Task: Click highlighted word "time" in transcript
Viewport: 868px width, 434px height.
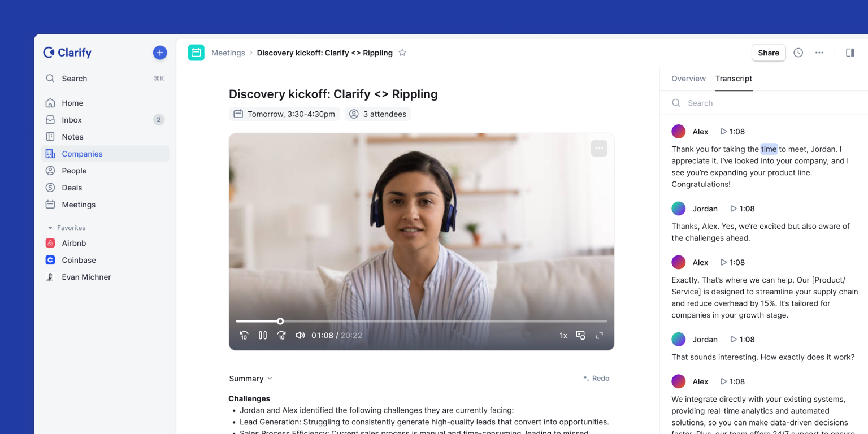Action: (769, 149)
